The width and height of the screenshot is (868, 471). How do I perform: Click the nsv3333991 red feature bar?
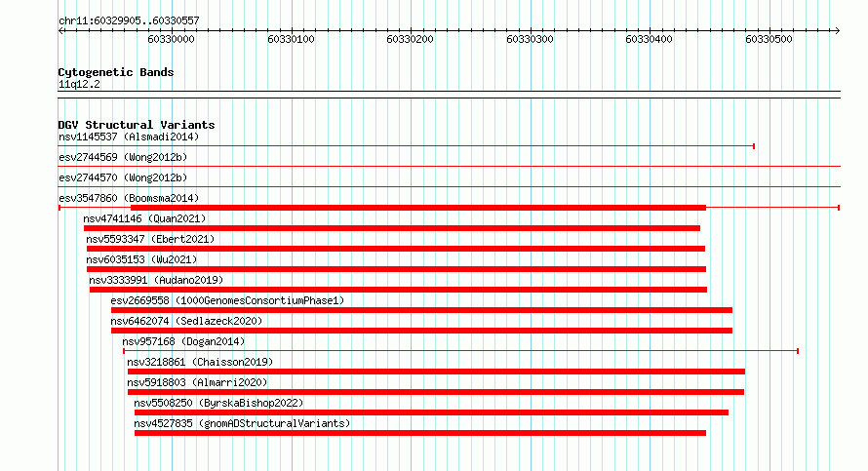(x=398, y=290)
